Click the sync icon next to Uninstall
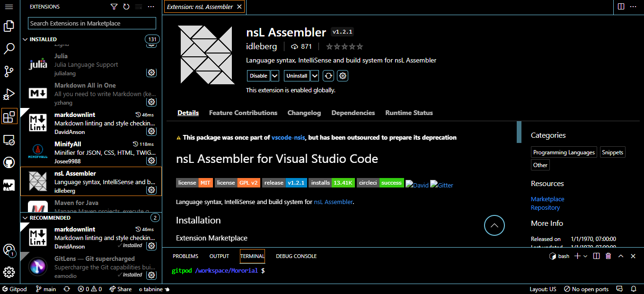This screenshot has width=644, height=294. (x=328, y=76)
